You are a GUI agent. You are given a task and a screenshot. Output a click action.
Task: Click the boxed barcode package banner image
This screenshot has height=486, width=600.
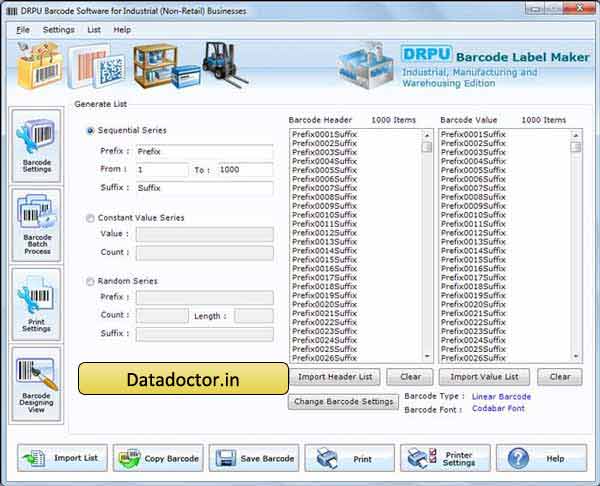pos(39,65)
